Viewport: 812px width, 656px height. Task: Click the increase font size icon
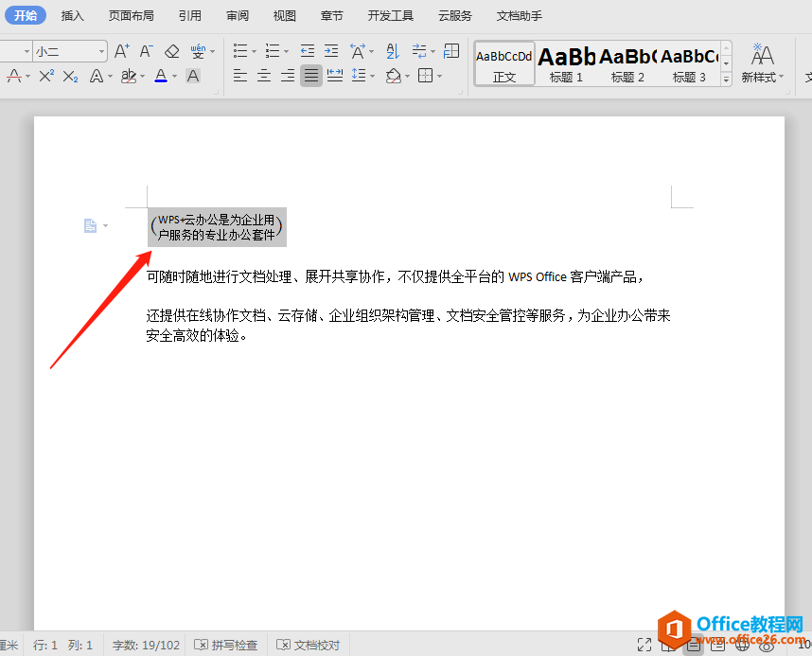click(x=121, y=51)
